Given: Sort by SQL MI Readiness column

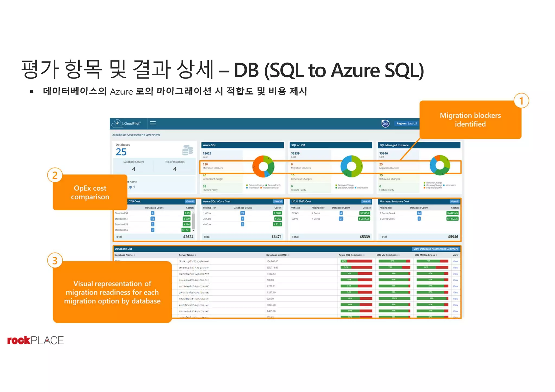Looking at the screenshot, I should [x=426, y=255].
